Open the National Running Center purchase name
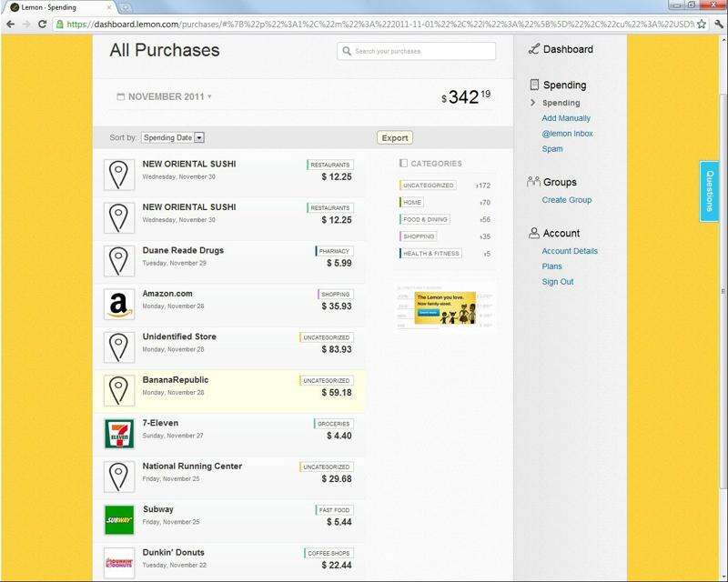 pos(192,466)
